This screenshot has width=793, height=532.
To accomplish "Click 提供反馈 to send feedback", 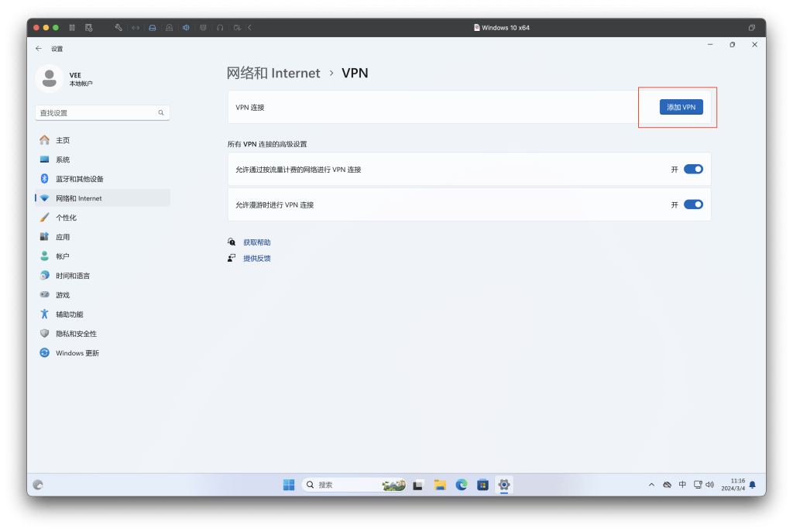I will coord(258,258).
